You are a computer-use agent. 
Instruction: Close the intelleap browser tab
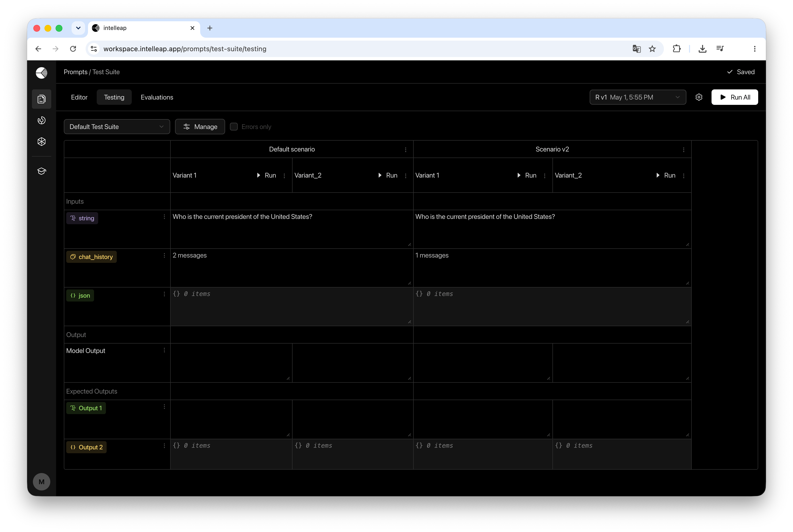192,28
